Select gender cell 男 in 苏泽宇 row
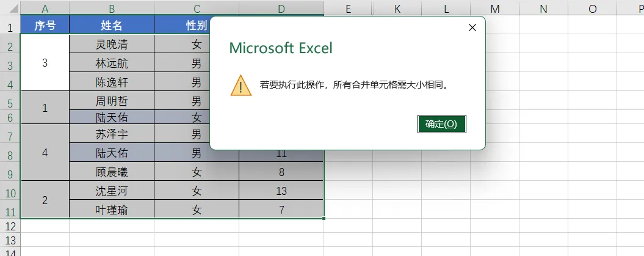This screenshot has height=256, width=644. [x=183, y=133]
